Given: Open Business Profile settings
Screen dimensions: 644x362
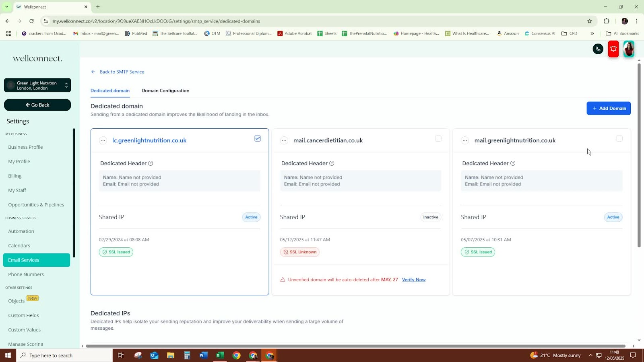Looking at the screenshot, I should [x=25, y=147].
